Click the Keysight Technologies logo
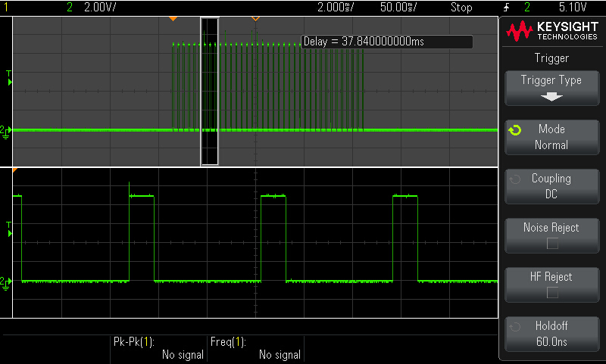This screenshot has width=606, height=364. 552,31
